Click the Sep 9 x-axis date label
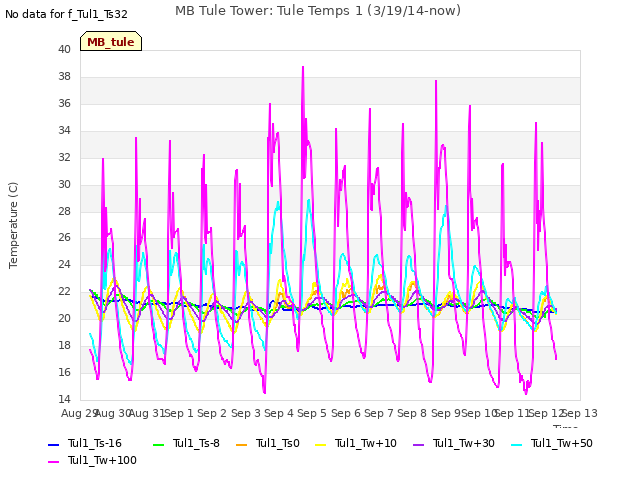 coord(446,413)
